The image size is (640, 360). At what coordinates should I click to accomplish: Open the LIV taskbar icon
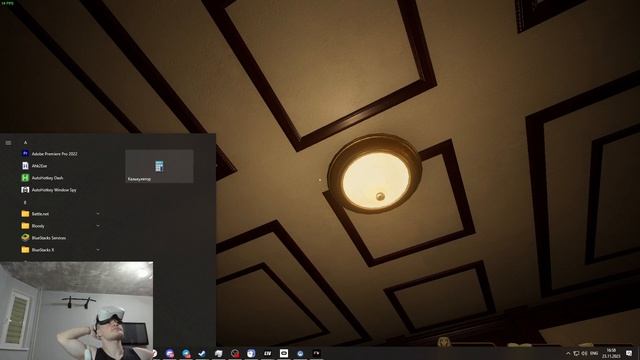coord(267,353)
